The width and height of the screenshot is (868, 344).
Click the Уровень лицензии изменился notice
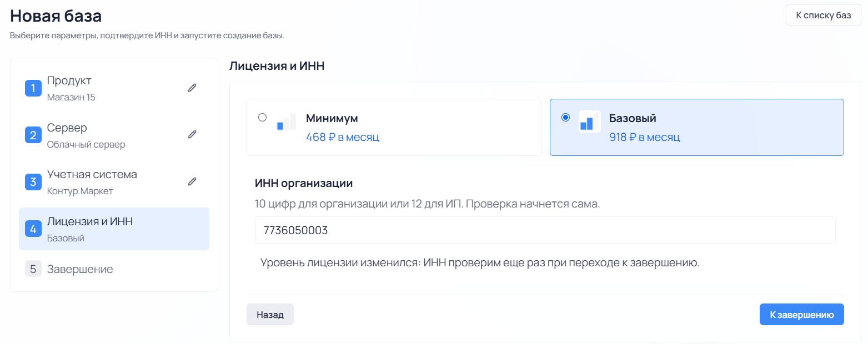pyautogui.click(x=480, y=262)
